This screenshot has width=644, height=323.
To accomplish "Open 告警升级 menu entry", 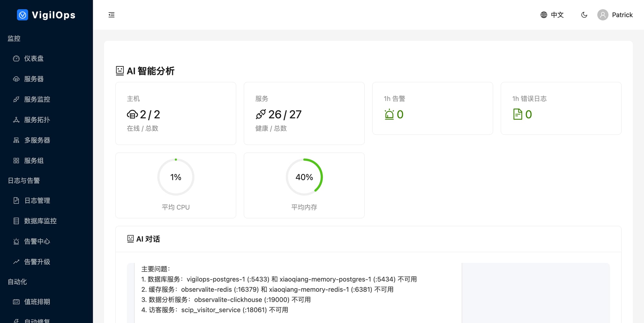I will [x=46, y=262].
